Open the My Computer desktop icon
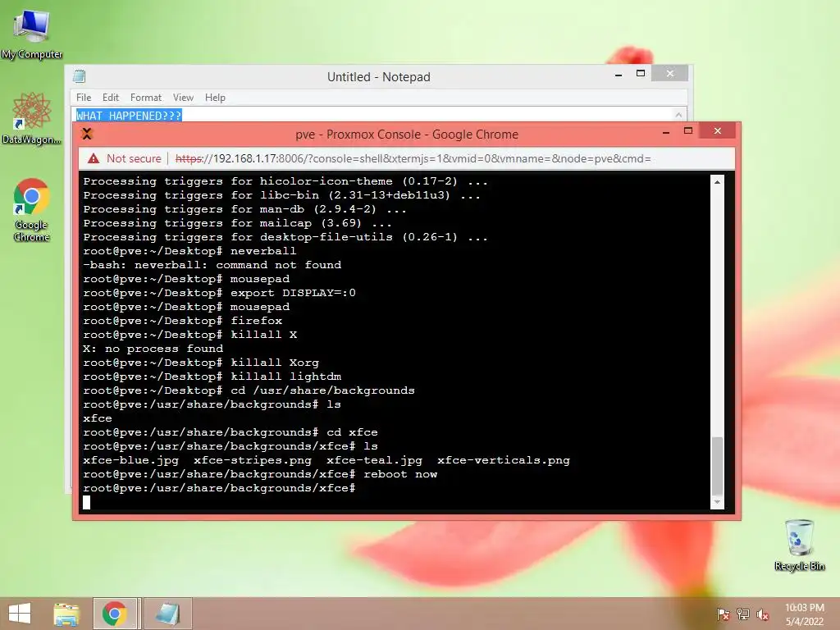 32,33
